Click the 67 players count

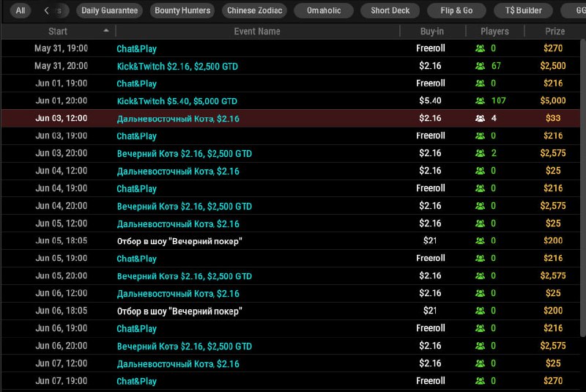tap(496, 66)
